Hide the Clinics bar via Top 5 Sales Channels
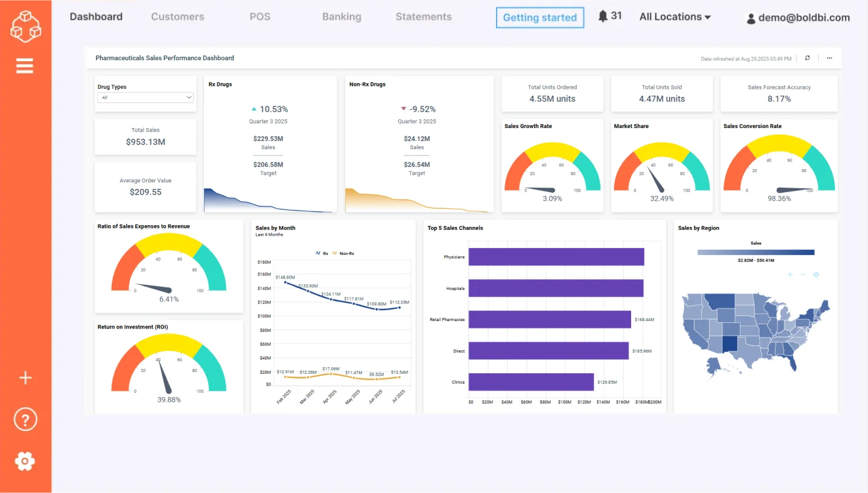The width and height of the screenshot is (868, 493). [458, 381]
